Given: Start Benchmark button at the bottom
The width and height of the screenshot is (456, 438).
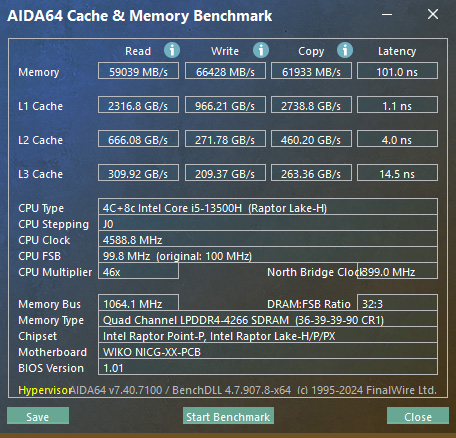Looking at the screenshot, I should click(x=228, y=416).
